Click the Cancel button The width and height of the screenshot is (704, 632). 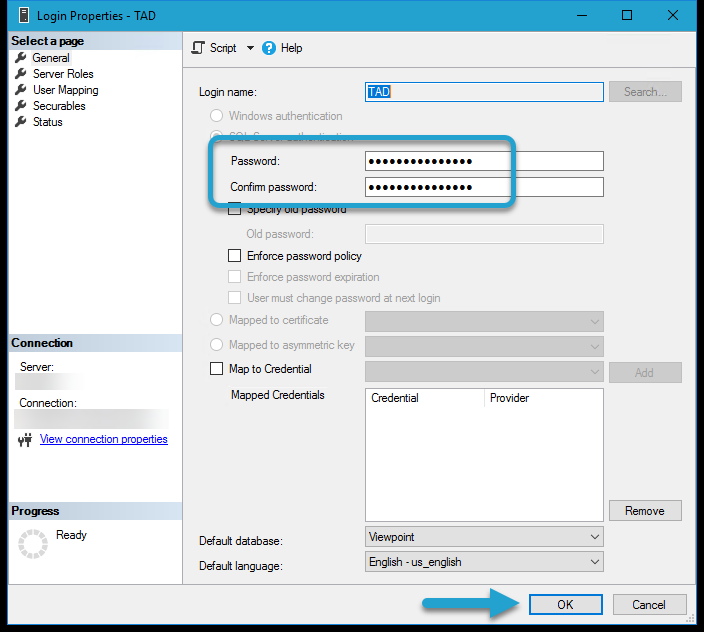tap(649, 605)
